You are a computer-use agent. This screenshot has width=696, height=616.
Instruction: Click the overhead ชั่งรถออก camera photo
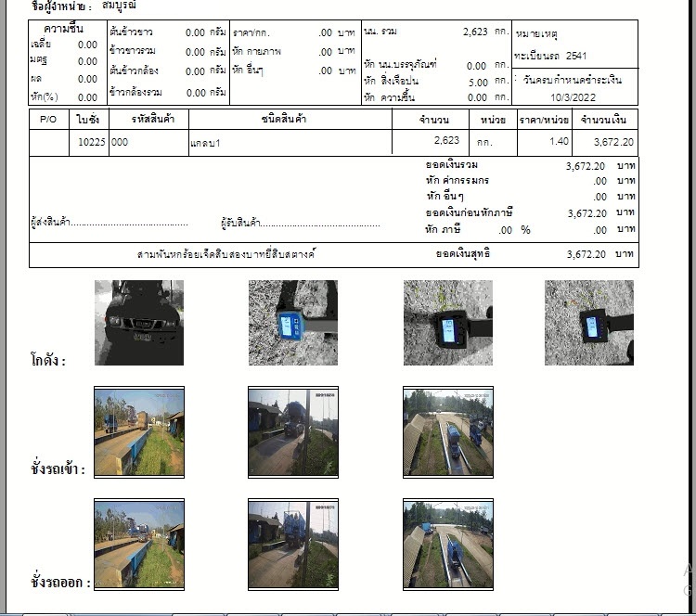point(448,545)
